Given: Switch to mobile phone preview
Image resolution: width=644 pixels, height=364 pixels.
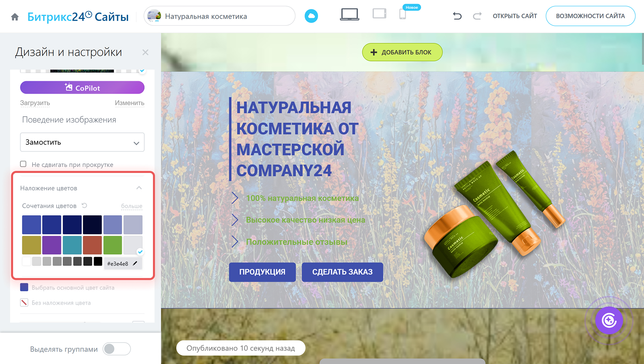Looking at the screenshot, I should (x=402, y=15).
